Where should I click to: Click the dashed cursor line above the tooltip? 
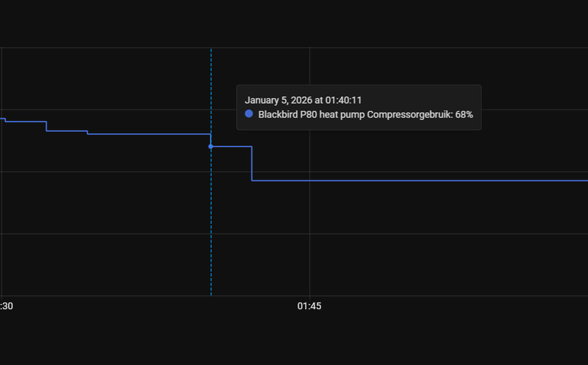[211, 66]
